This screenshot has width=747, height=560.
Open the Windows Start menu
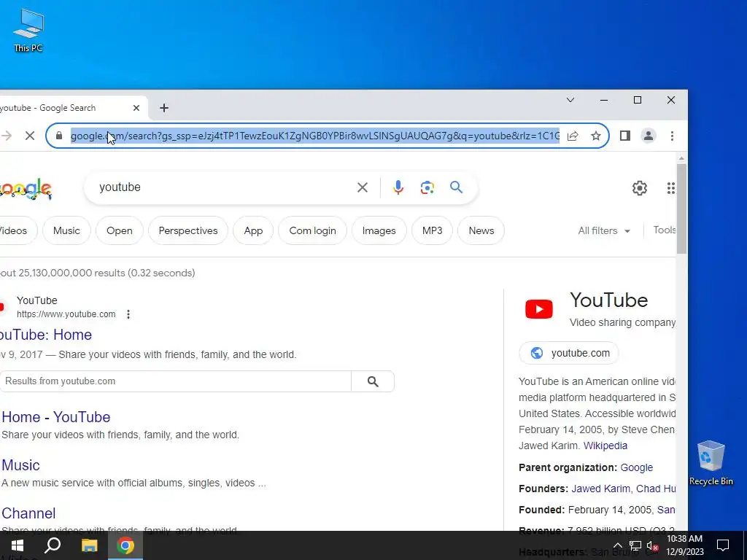[x=18, y=545]
